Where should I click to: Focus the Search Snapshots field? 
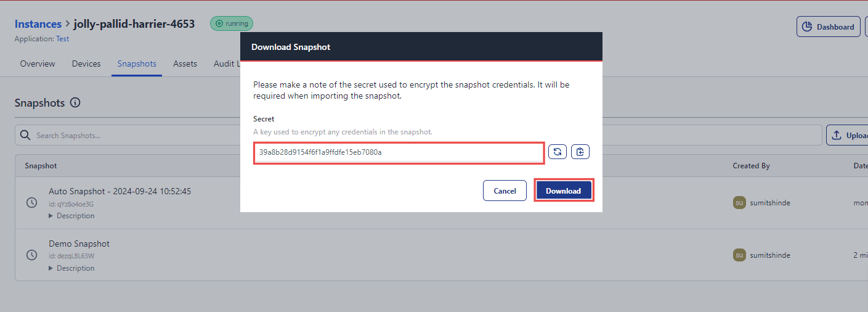pyautogui.click(x=419, y=135)
